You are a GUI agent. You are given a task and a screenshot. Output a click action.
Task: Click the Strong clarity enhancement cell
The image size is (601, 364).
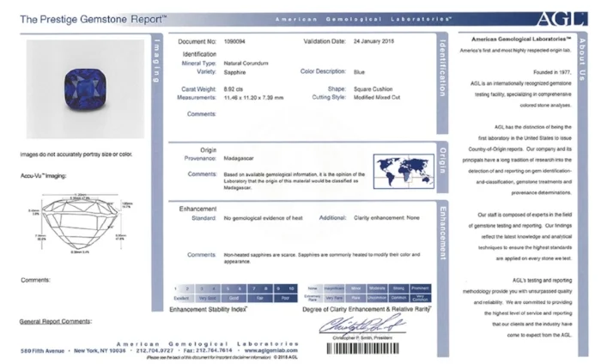pyautogui.click(x=398, y=288)
